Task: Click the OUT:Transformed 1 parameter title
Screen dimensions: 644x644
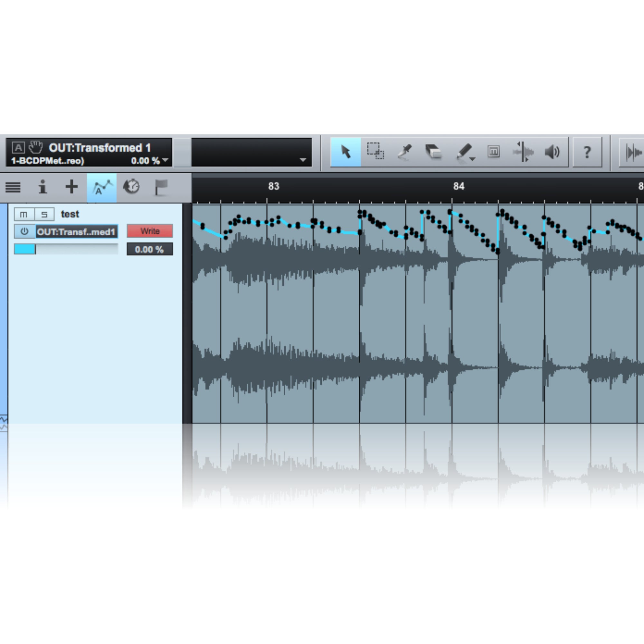Action: [x=100, y=148]
